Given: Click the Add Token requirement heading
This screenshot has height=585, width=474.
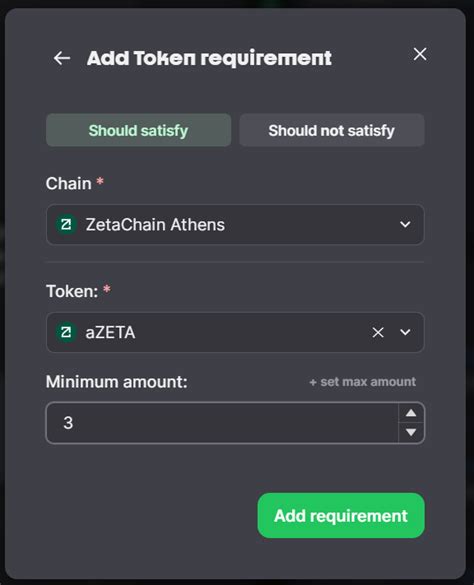Looking at the screenshot, I should pyautogui.click(x=209, y=58).
